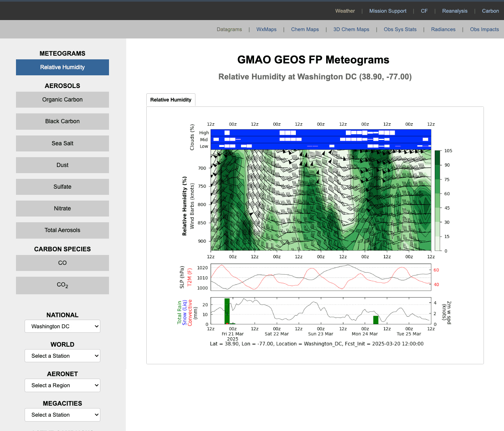Go to the CF navigation link

(424, 11)
